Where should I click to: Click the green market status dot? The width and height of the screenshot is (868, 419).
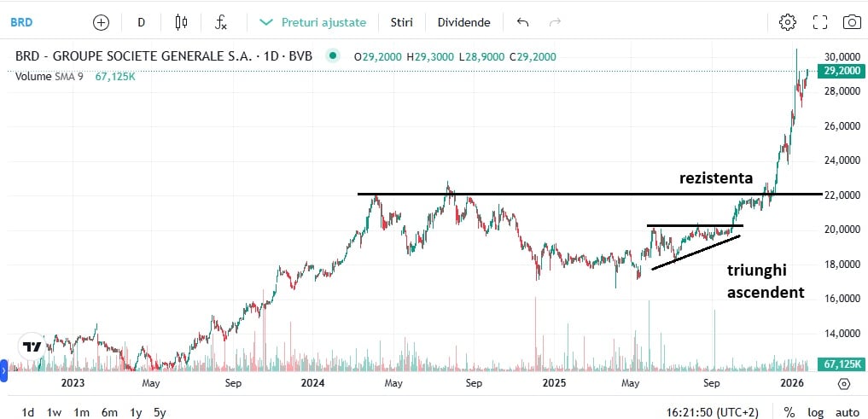(x=335, y=57)
